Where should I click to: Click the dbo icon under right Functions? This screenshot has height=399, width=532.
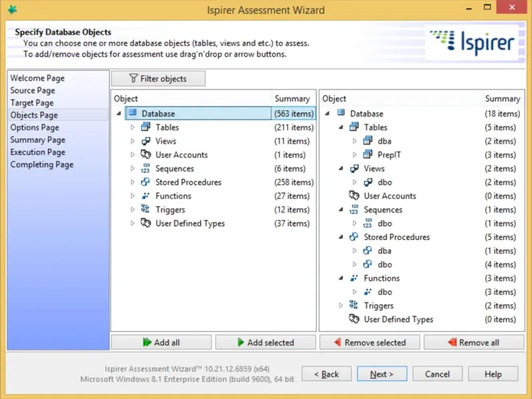(x=368, y=291)
